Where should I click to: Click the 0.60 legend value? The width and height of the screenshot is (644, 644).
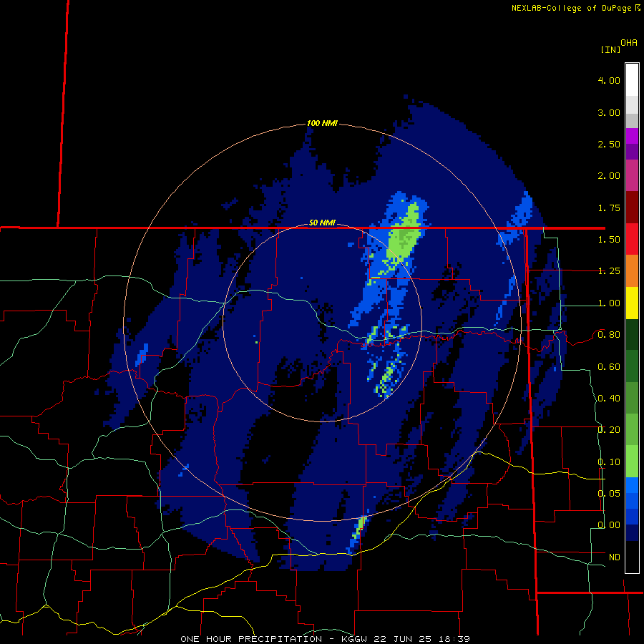pos(609,367)
